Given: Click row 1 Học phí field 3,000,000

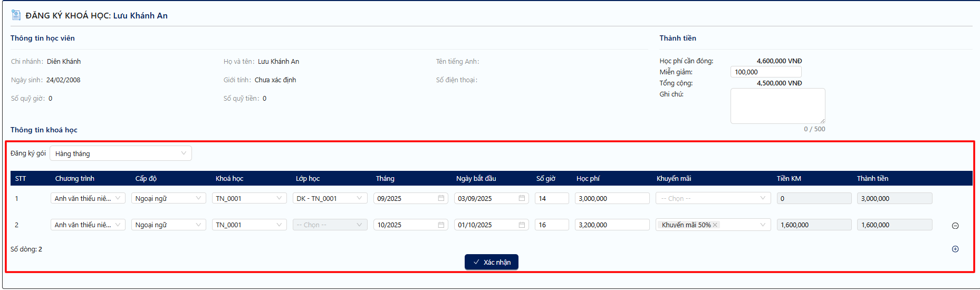Looking at the screenshot, I should pos(612,198).
